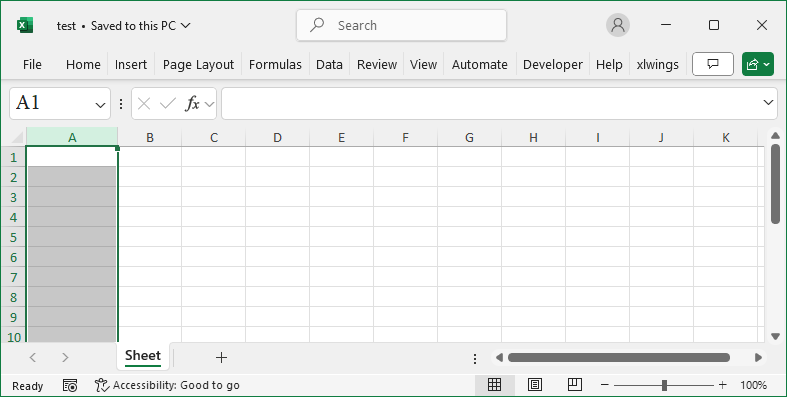Screen dimensions: 787x397
Task: Open macro recording status bar icon
Action: (70, 385)
